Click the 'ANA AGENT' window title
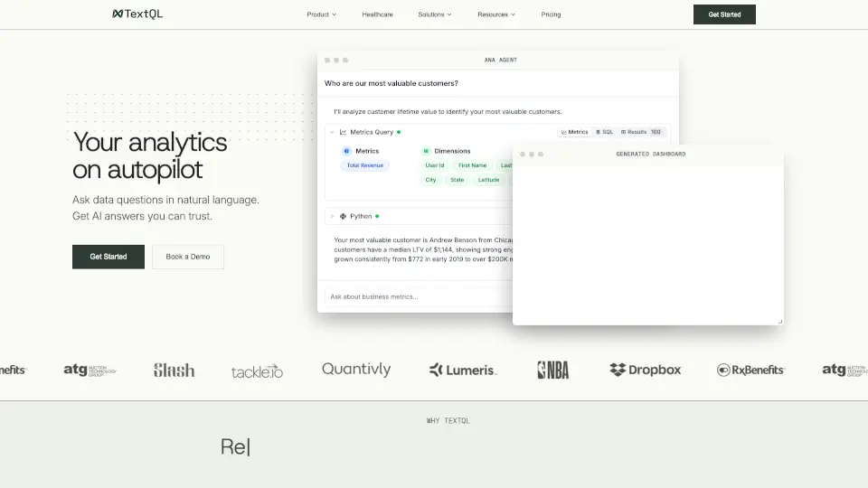This screenshot has width=868, height=488. [x=500, y=60]
